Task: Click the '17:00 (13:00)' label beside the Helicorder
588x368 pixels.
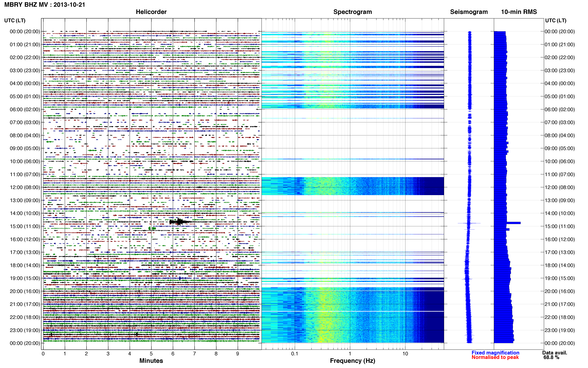Action: coord(25,252)
